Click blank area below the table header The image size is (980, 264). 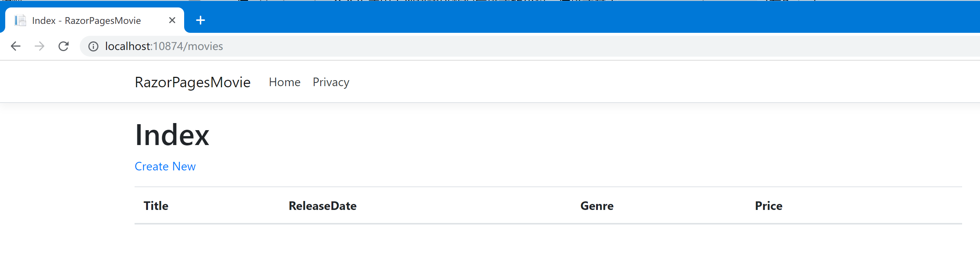coord(533,245)
